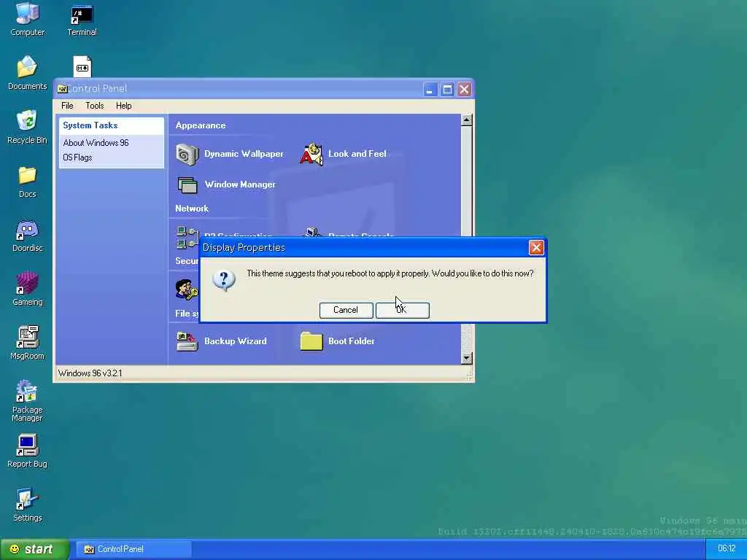747x560 pixels.
Task: Click the Windows 96 v3.2.1 status text
Action: 90,373
